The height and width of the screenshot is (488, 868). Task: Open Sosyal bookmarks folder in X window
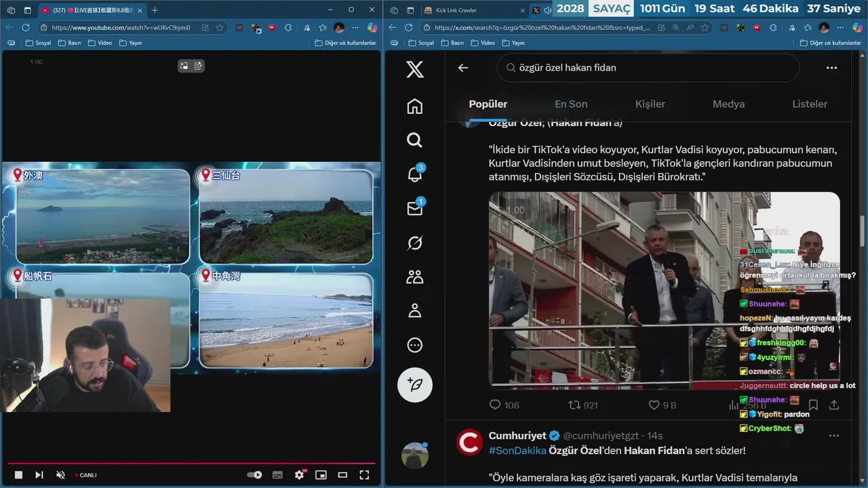(x=421, y=43)
